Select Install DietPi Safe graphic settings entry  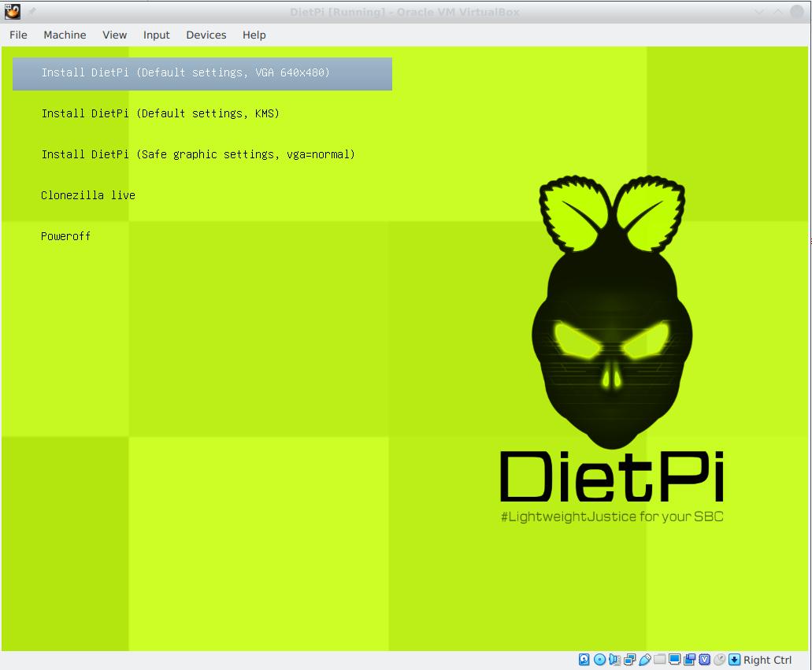pos(198,154)
